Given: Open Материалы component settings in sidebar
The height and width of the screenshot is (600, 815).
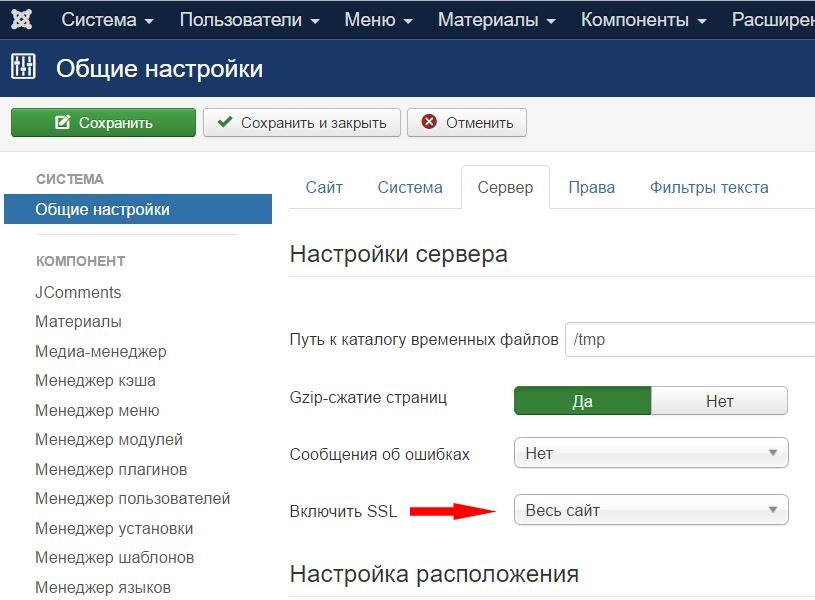Looking at the screenshot, I should pos(78,322).
